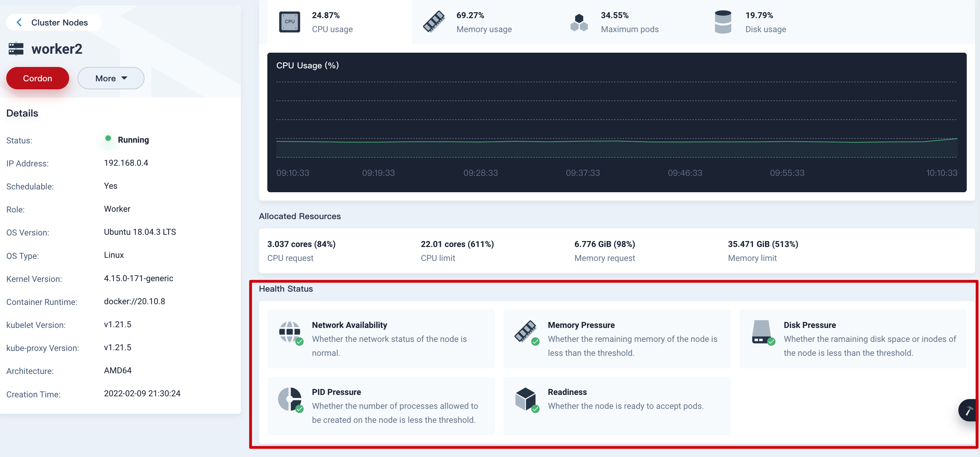Image resolution: width=980 pixels, height=457 pixels.
Task: Click the Memory Pressure RAM icon
Action: click(x=526, y=331)
